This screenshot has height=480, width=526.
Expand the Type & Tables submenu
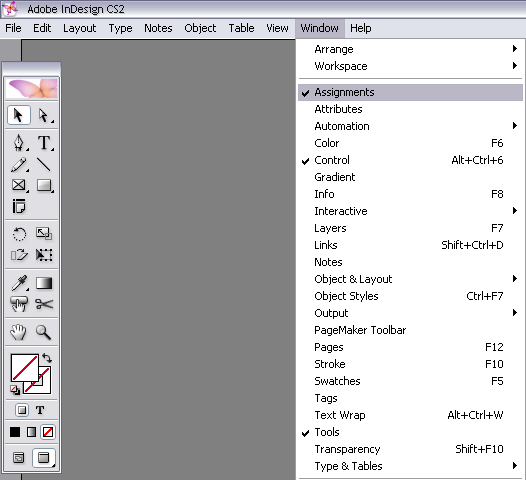coord(410,466)
